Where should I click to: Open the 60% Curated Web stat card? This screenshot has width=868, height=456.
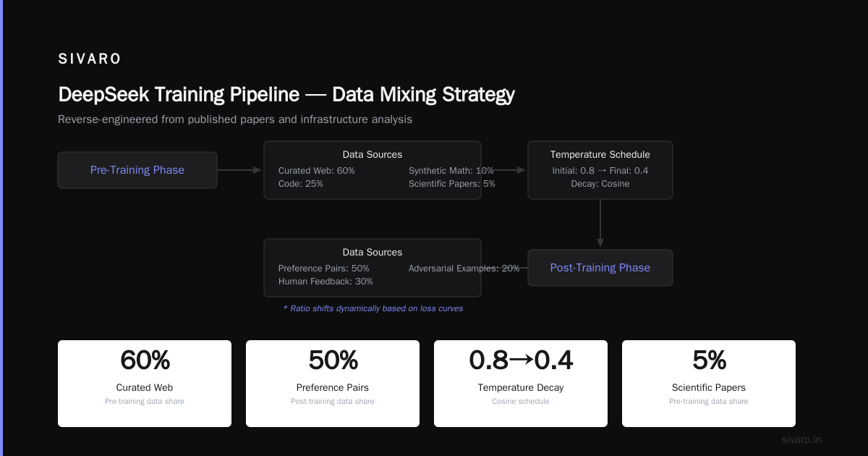tap(145, 384)
